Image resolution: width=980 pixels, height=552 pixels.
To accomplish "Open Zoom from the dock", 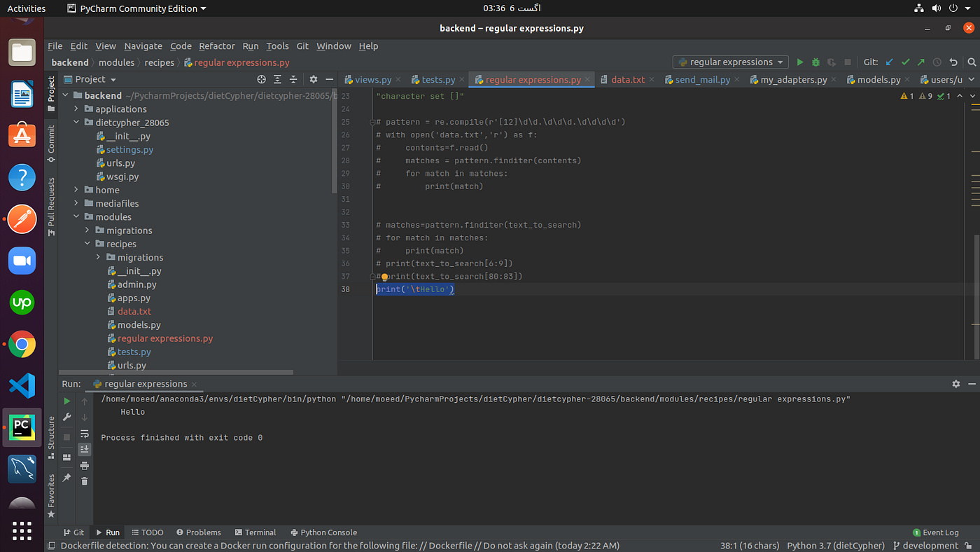I will 22,261.
